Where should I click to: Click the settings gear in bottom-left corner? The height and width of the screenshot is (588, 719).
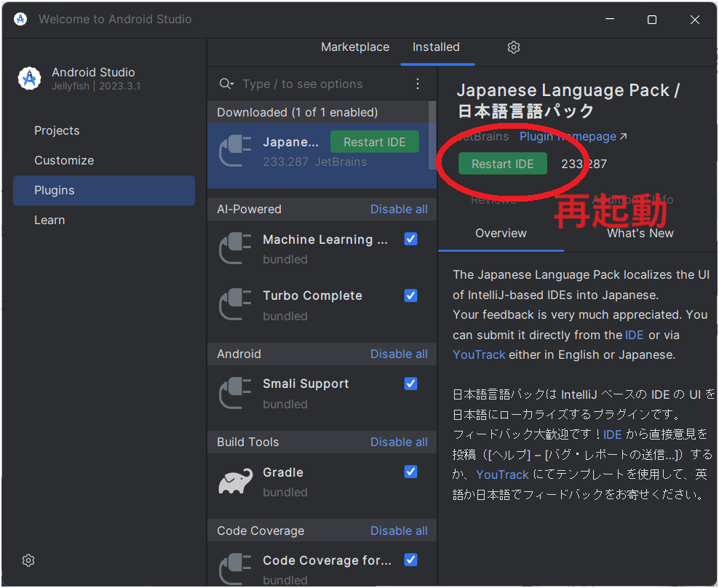tap(28, 560)
